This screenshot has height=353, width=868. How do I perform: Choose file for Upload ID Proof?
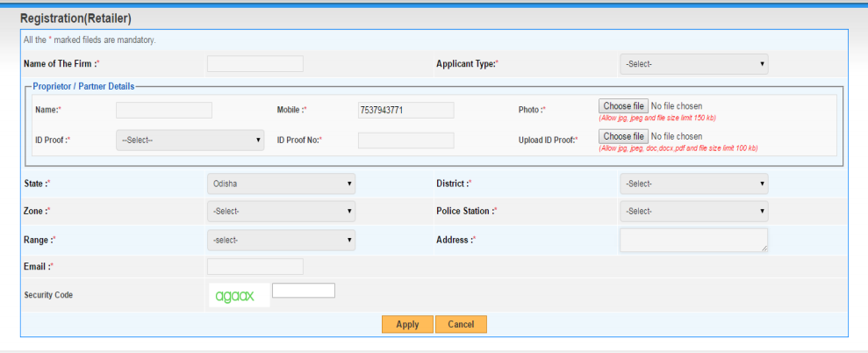click(623, 136)
